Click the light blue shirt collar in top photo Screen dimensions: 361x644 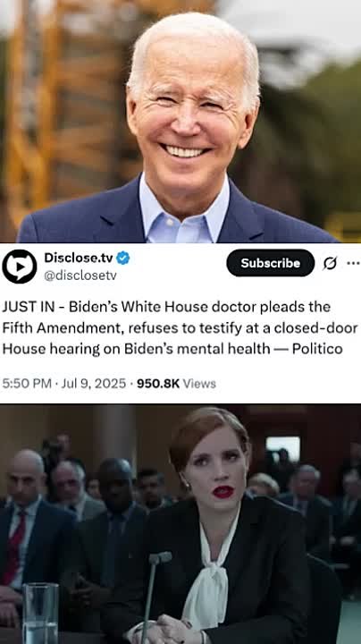coord(185,208)
